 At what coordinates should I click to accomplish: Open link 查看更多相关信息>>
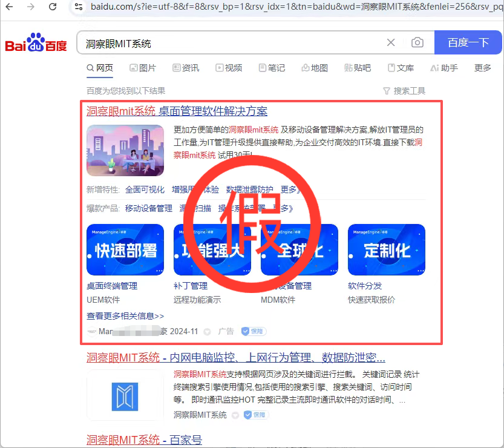[125, 315]
